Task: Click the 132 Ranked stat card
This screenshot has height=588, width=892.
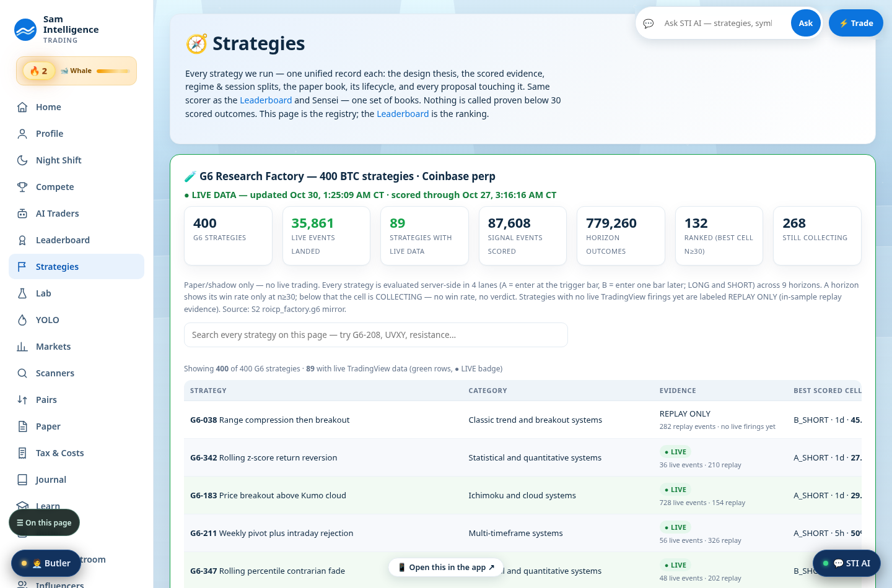Action: pyautogui.click(x=719, y=236)
